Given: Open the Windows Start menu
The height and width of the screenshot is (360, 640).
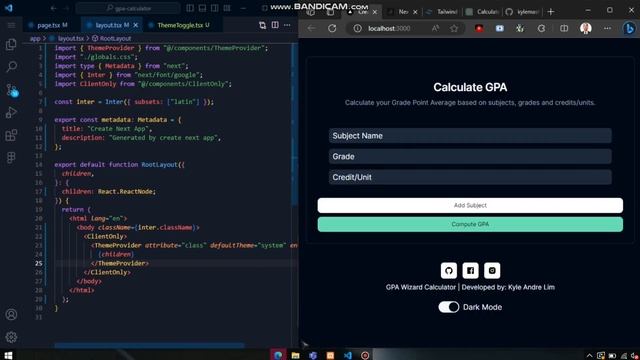Looking at the screenshot, I should [8, 355].
